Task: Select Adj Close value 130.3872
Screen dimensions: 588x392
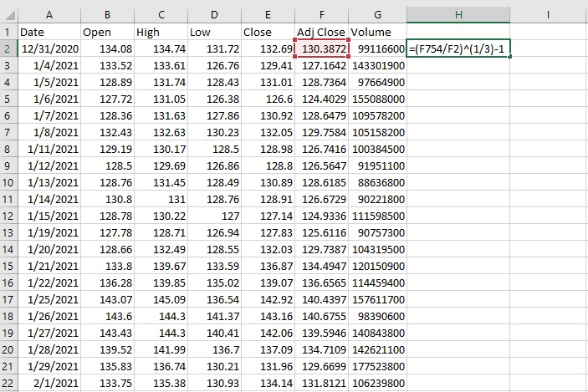Action: (321, 48)
